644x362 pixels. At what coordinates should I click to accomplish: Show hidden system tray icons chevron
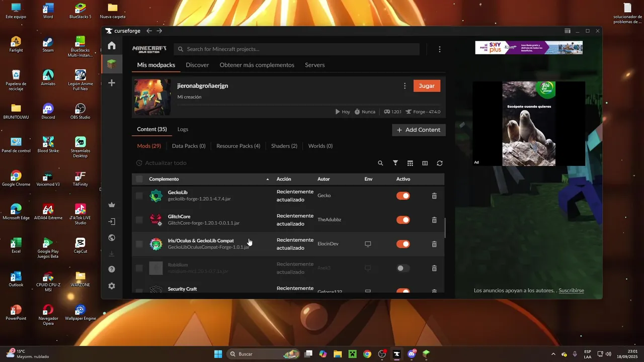(x=553, y=354)
